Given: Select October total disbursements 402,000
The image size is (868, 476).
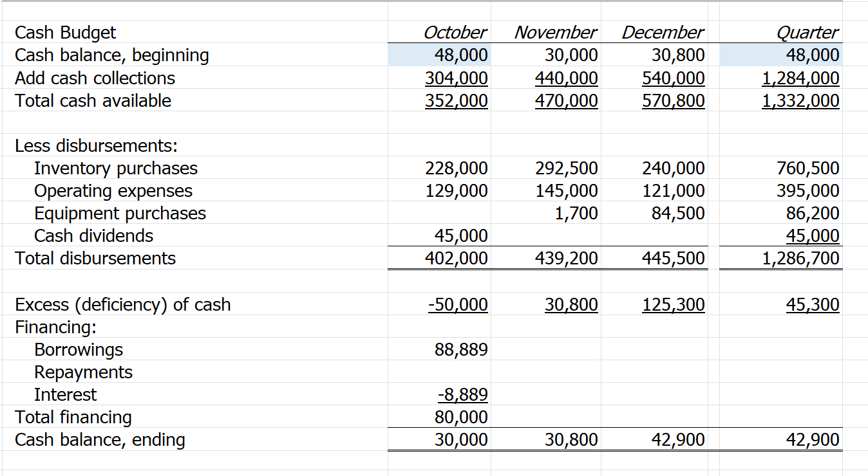Looking at the screenshot, I should coord(456,258).
